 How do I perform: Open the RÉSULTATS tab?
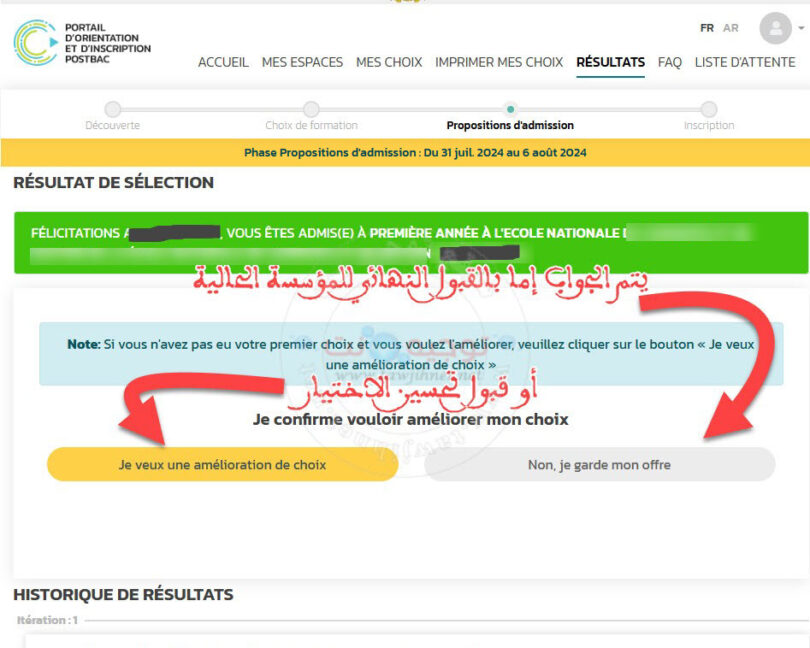(610, 61)
